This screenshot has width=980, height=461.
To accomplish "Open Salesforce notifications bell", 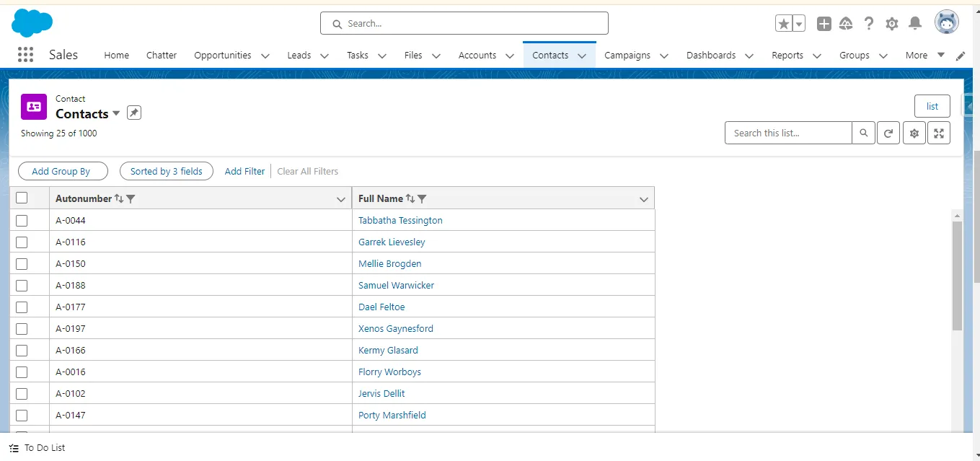I will coord(915,23).
